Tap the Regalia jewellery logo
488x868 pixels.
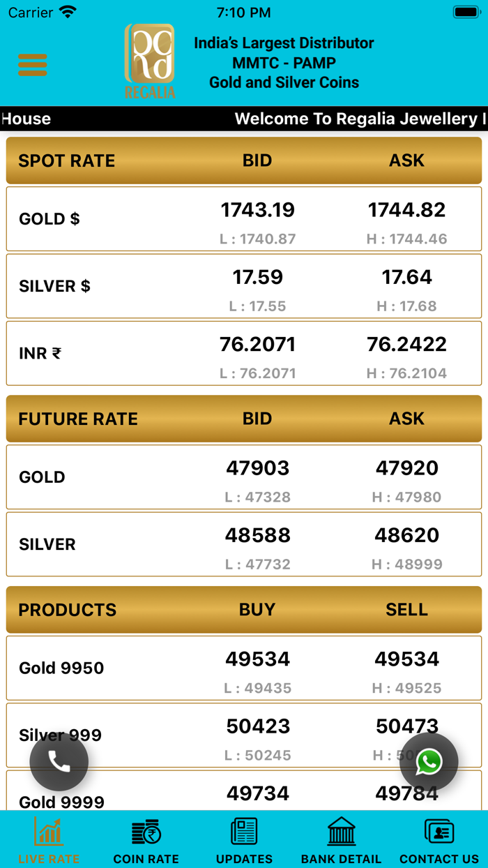click(148, 59)
